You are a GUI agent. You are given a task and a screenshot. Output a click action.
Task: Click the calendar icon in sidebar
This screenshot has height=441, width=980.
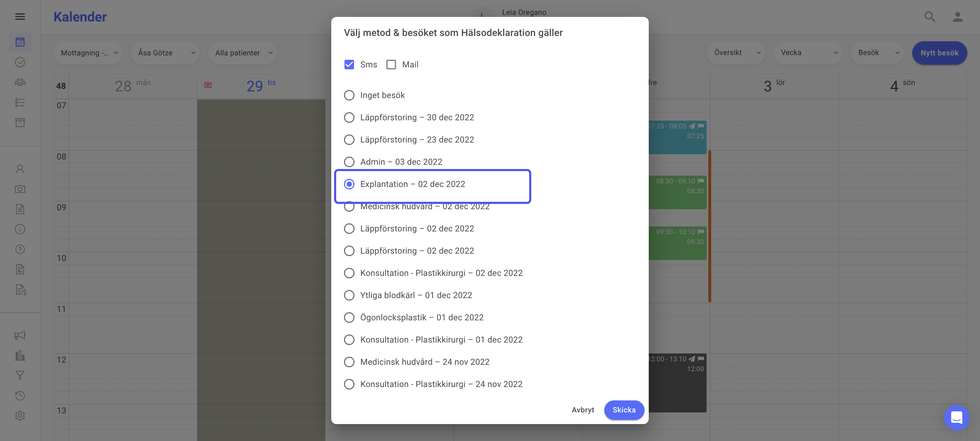(x=20, y=42)
